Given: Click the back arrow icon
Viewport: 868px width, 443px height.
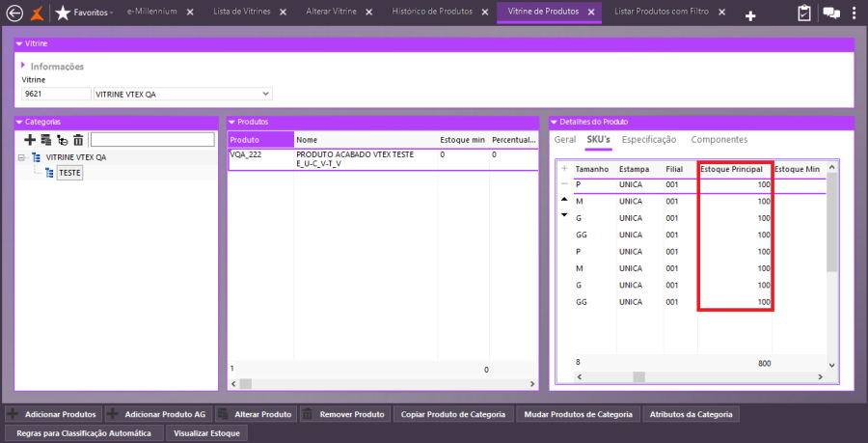Looking at the screenshot, I should click(x=14, y=13).
